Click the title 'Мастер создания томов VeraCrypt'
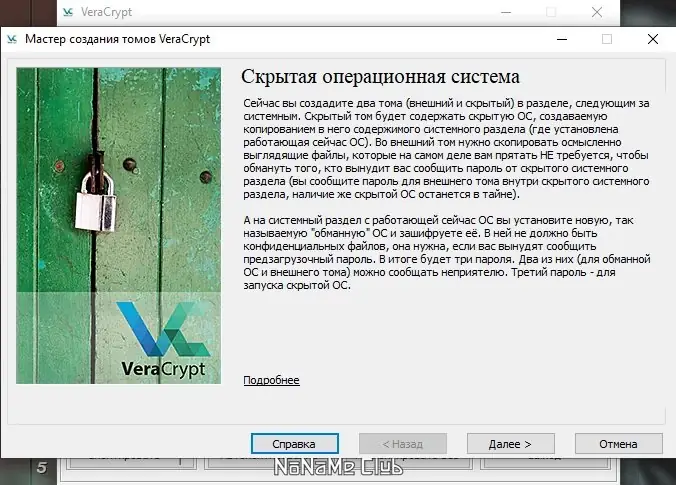 pyautogui.click(x=117, y=39)
